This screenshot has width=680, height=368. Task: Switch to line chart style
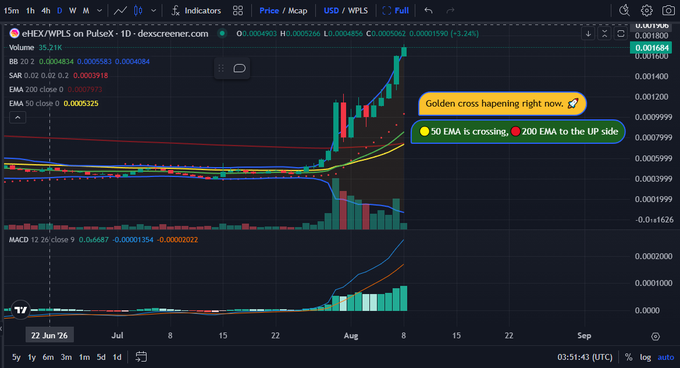pyautogui.click(x=120, y=10)
